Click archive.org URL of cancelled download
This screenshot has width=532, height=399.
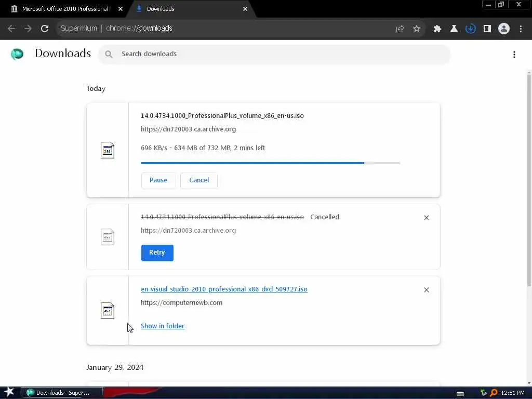click(188, 230)
